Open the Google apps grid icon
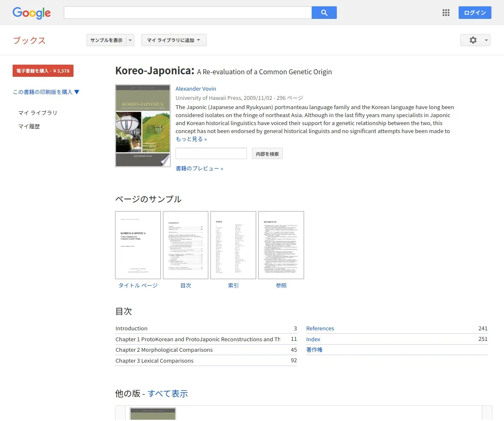The image size is (504, 421). 446,13
